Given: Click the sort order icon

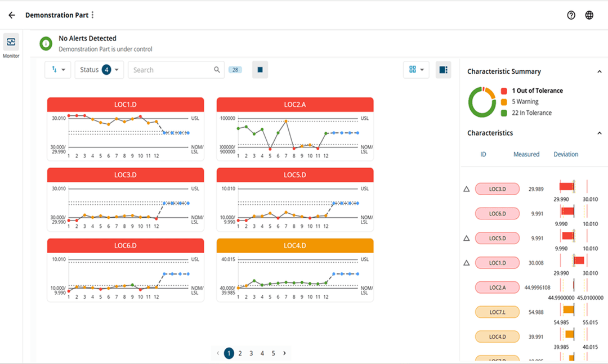Looking at the screenshot, I should tap(55, 69).
